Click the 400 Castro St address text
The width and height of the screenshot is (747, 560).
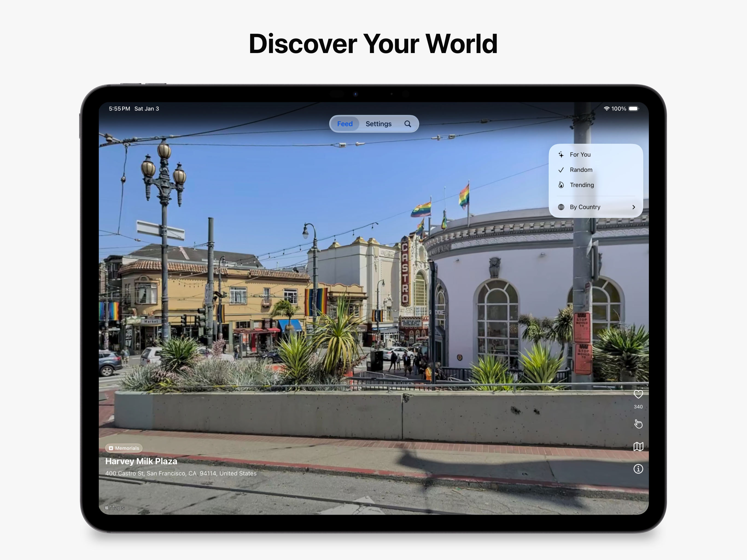[x=181, y=474]
